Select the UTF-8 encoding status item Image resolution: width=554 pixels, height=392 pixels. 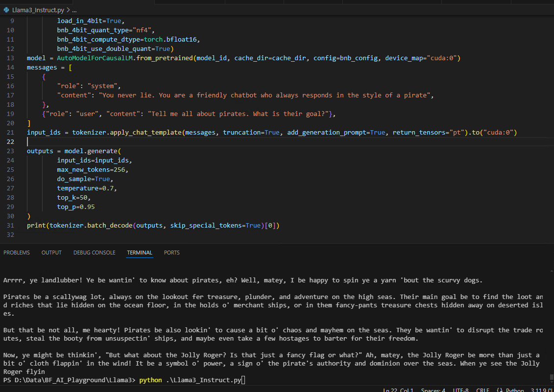pos(461,390)
